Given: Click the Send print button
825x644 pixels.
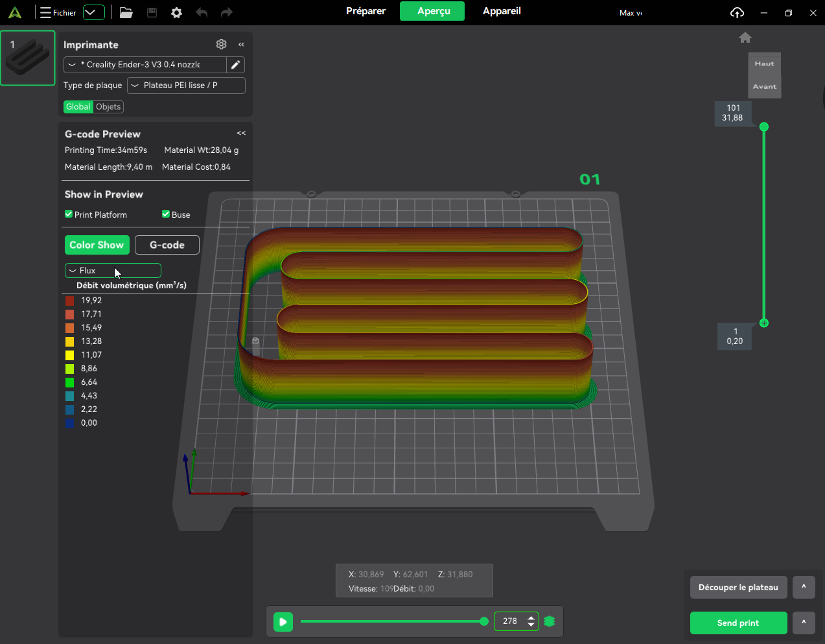Looking at the screenshot, I should pyautogui.click(x=738, y=623).
